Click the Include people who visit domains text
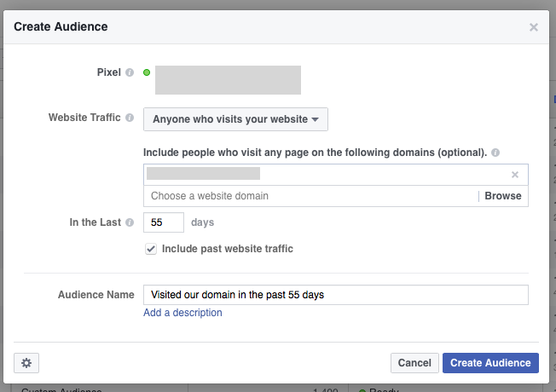The image size is (556, 392). click(315, 153)
